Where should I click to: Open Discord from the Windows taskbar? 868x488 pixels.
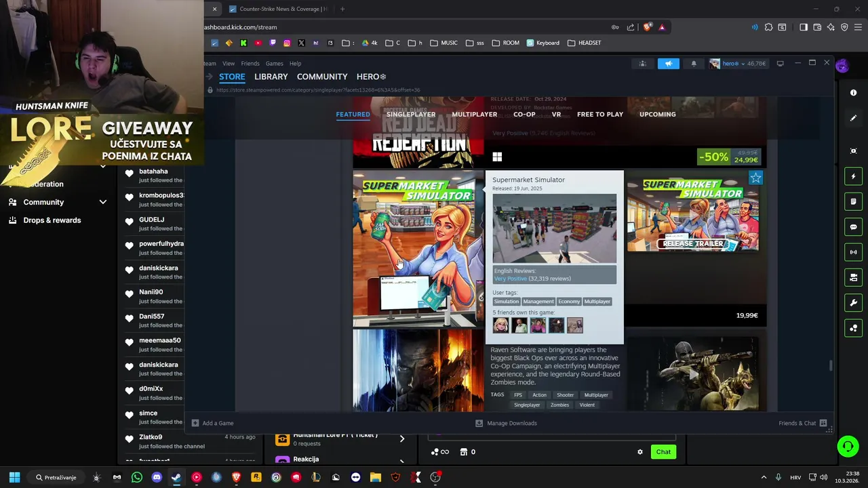157,477
